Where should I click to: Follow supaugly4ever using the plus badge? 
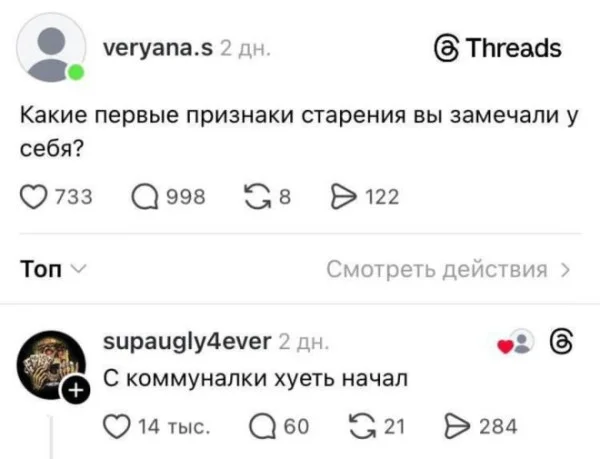coord(76,394)
